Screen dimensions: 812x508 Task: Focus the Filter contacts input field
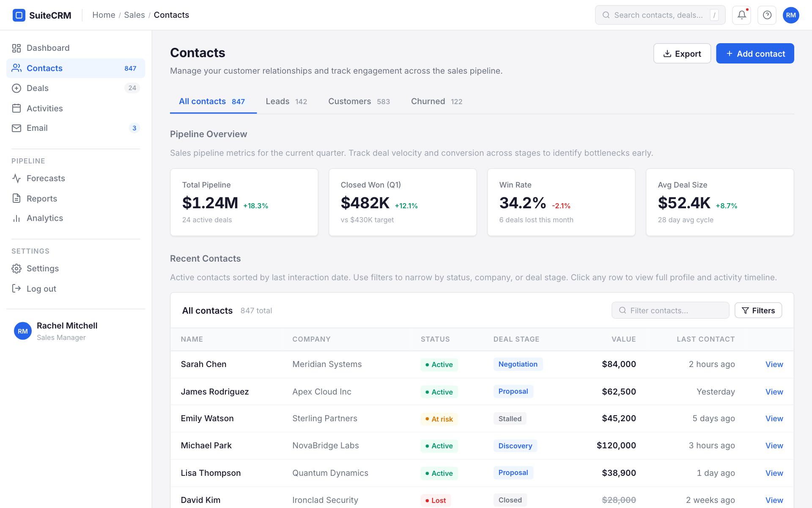(675, 310)
